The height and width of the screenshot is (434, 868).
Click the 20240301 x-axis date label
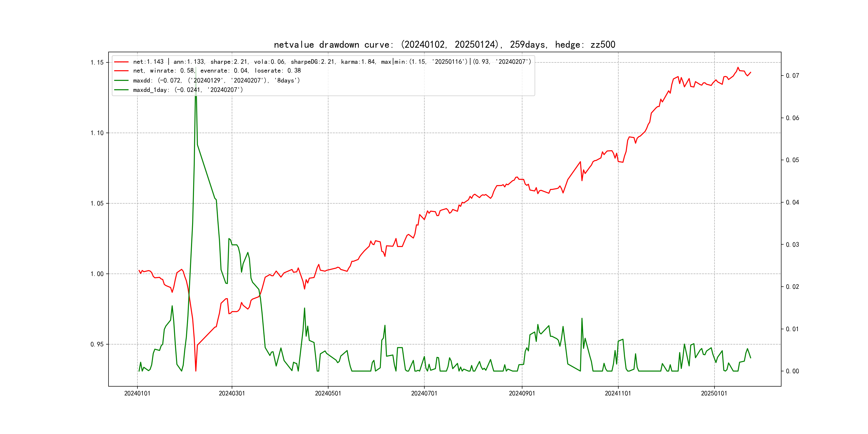(232, 393)
